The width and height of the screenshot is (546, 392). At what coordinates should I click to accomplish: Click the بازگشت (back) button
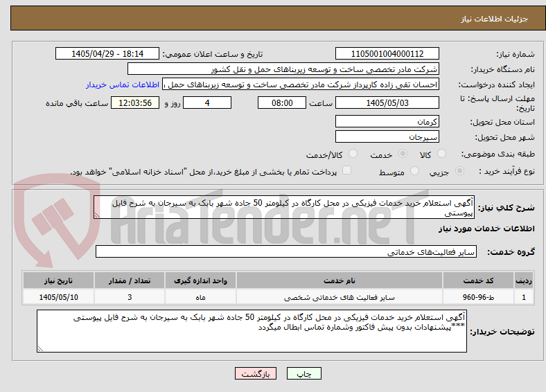point(256,373)
